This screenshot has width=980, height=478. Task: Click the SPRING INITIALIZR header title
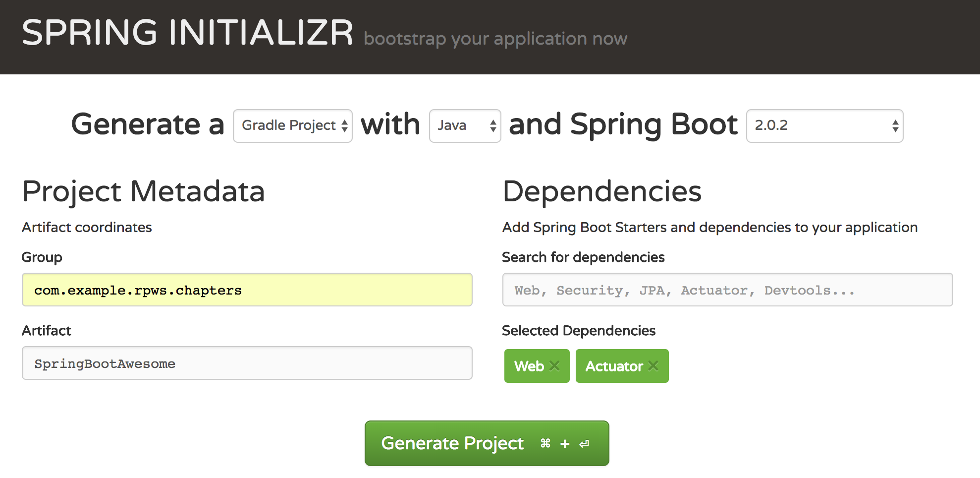[187, 33]
